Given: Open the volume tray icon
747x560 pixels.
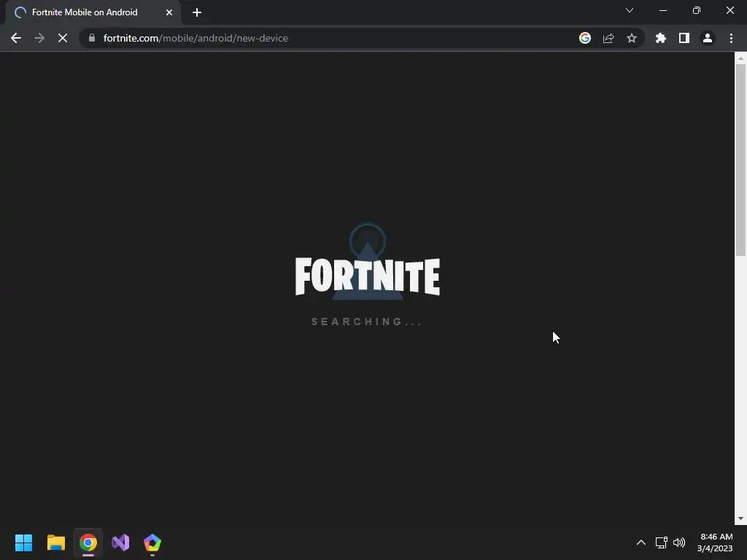Looking at the screenshot, I should (x=679, y=542).
